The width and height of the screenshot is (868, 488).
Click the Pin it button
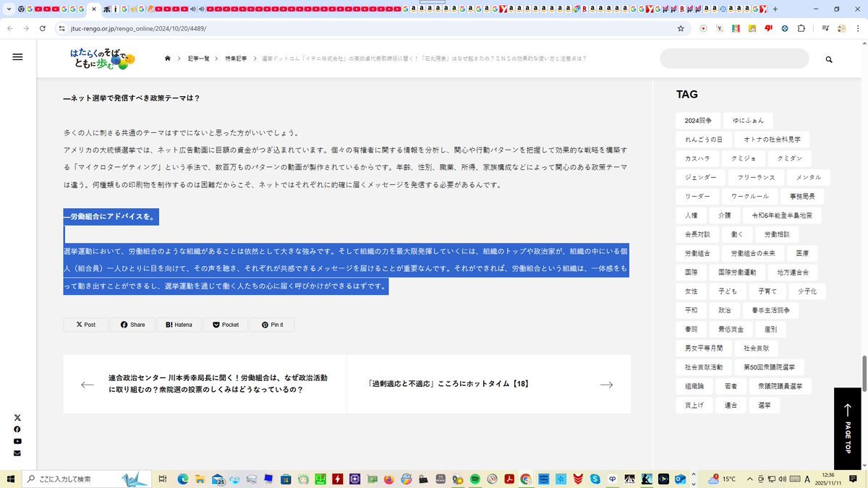(272, 325)
